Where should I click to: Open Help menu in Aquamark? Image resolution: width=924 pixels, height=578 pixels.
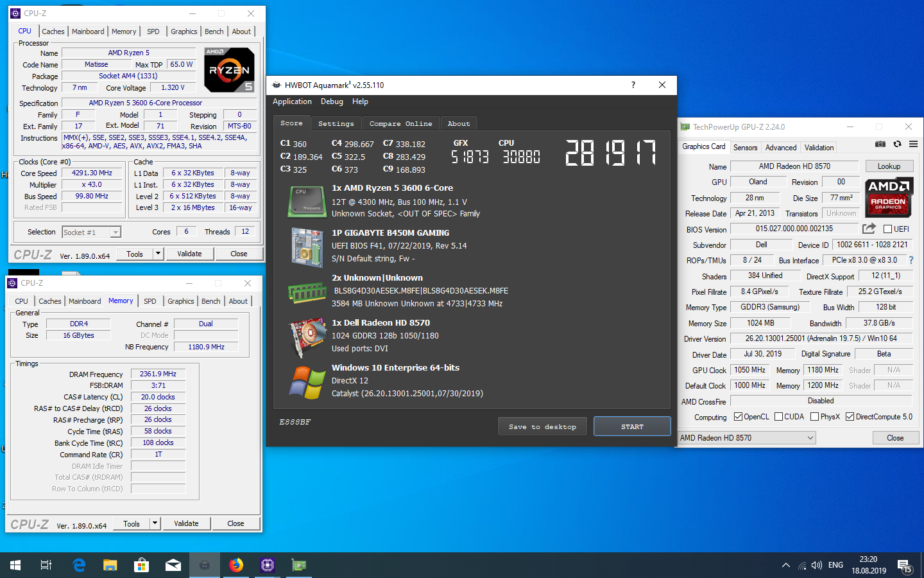pos(360,101)
